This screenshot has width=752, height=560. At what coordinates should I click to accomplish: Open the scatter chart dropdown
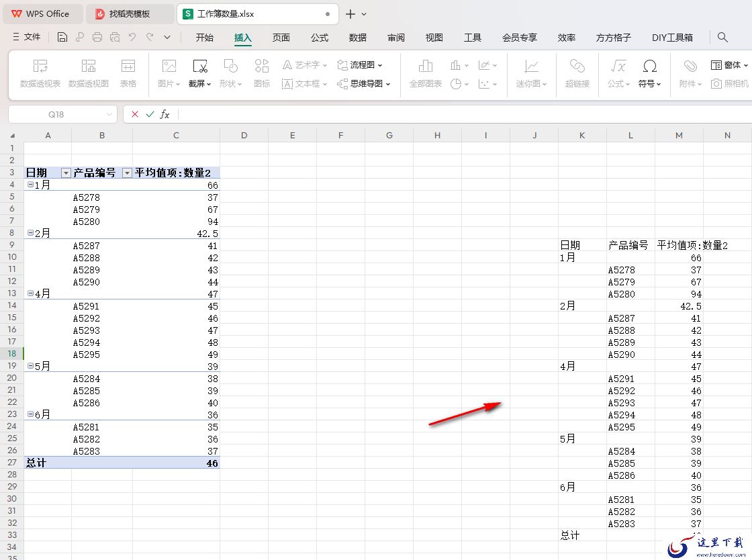(487, 84)
